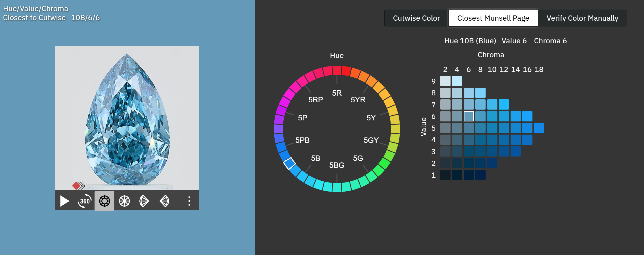Click the 360 rotation icon

click(x=84, y=201)
